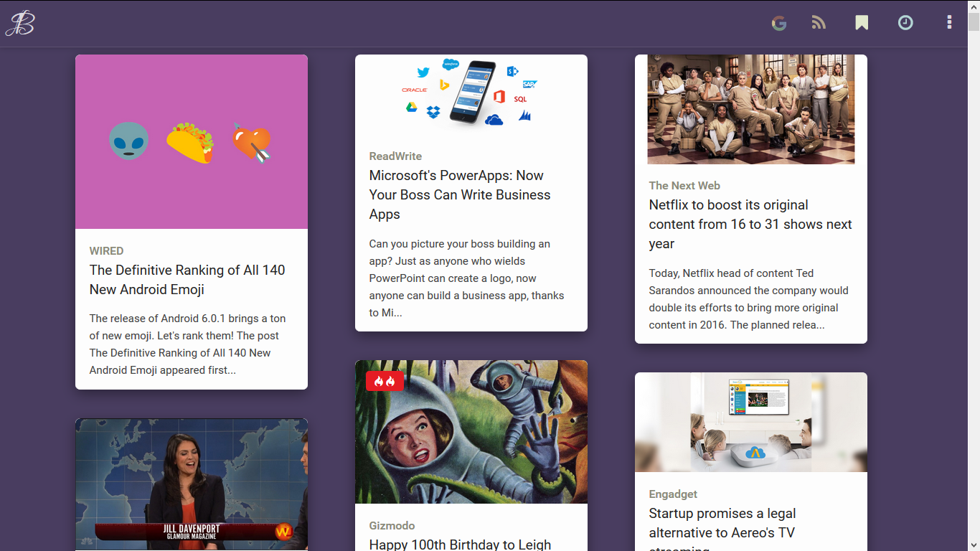
Task: Open "Happy 100th Birthday to Leigh" article
Action: (460, 544)
